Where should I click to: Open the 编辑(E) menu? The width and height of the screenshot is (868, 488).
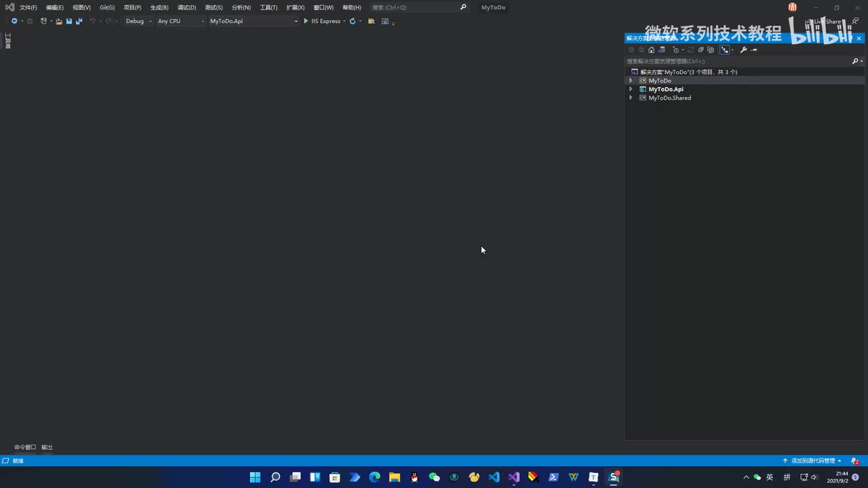tap(55, 7)
